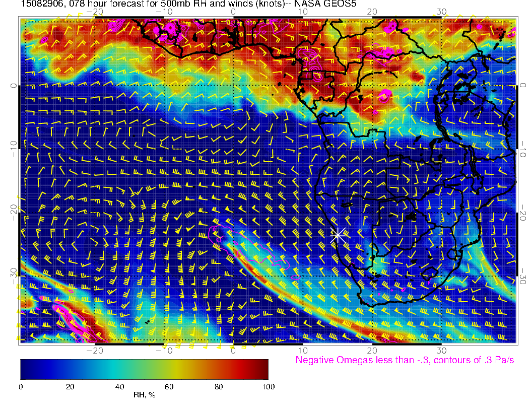Click the '40' label under the colorbar
The width and height of the screenshot is (532, 411).
[x=120, y=387]
